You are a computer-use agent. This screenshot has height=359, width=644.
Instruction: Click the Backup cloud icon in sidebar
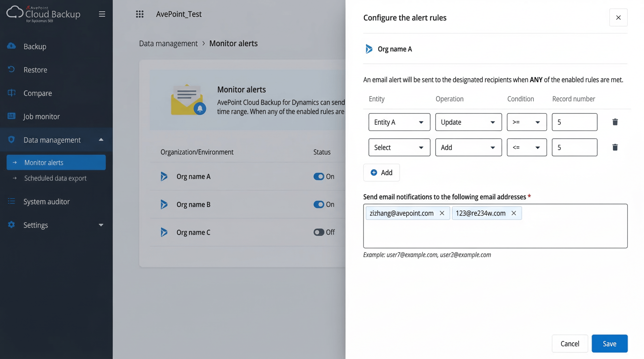pyautogui.click(x=11, y=46)
